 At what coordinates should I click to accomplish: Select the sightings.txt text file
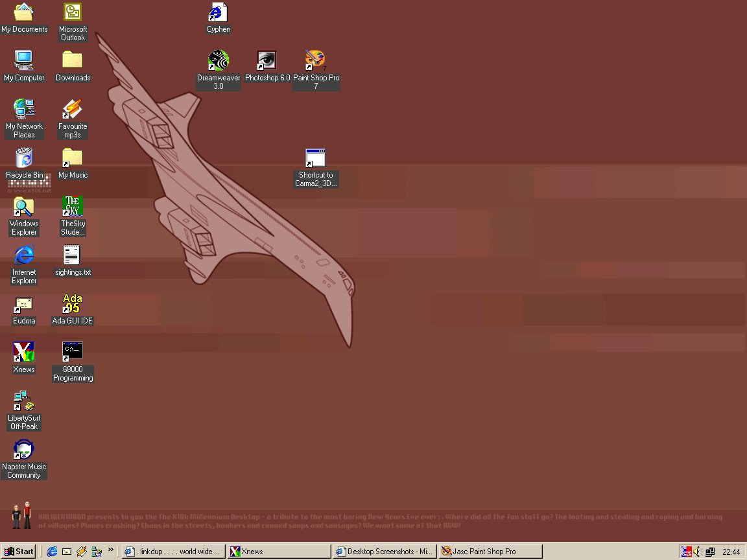[73, 255]
